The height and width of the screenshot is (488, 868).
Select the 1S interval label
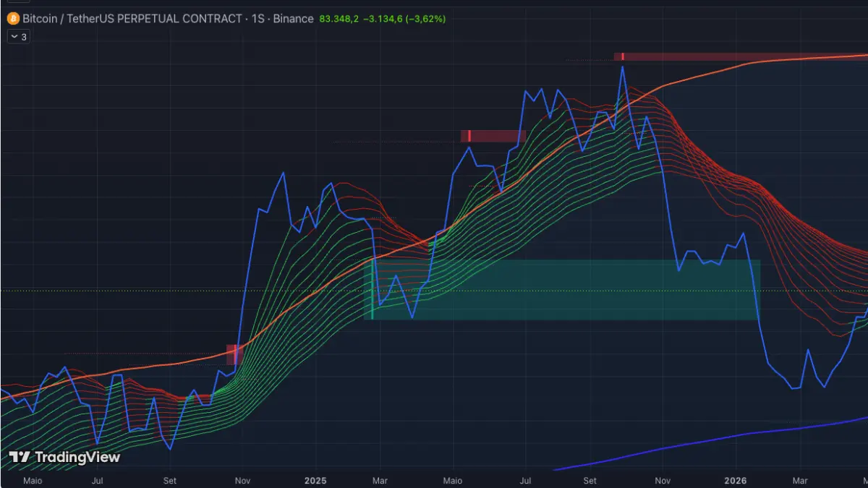click(x=258, y=19)
